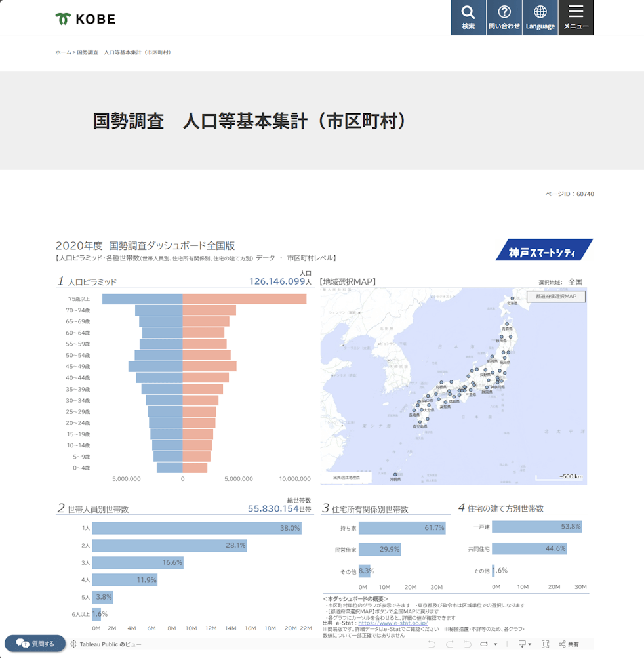Click the 質問する chat button

(x=35, y=644)
